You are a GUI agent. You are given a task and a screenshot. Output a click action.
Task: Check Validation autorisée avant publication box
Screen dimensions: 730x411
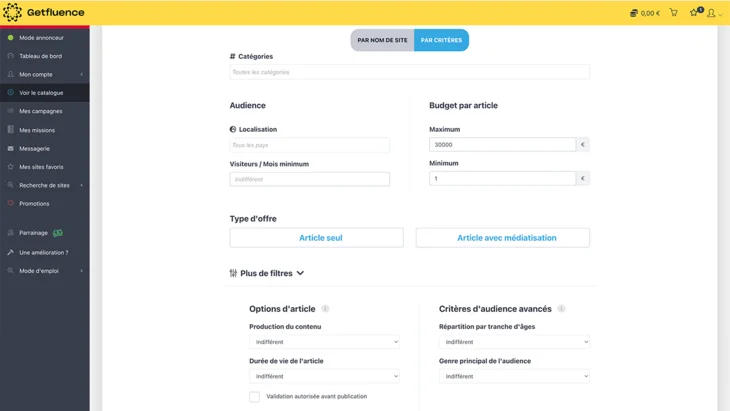tap(254, 397)
